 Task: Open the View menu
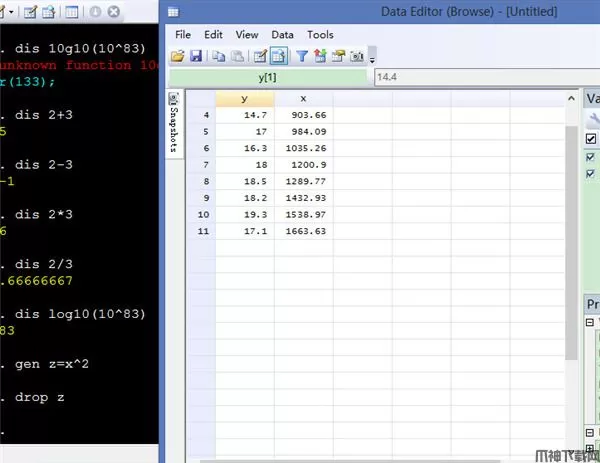247,35
